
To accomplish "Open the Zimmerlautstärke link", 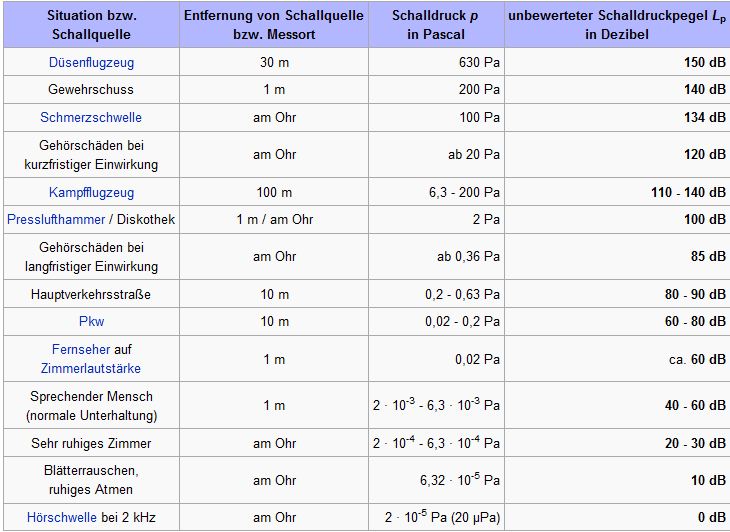I will tap(91, 368).
